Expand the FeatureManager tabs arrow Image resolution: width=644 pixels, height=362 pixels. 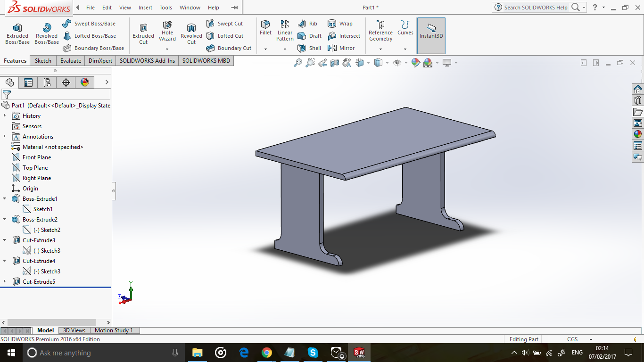coord(107,82)
